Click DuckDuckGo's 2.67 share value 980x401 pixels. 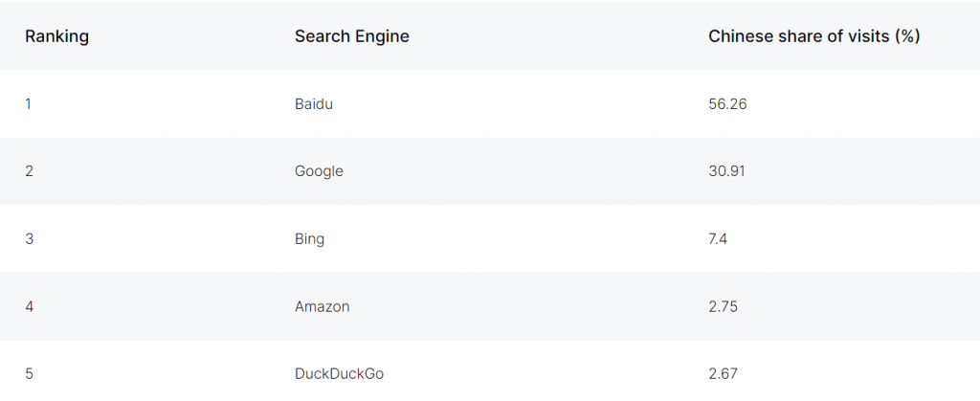coord(724,374)
